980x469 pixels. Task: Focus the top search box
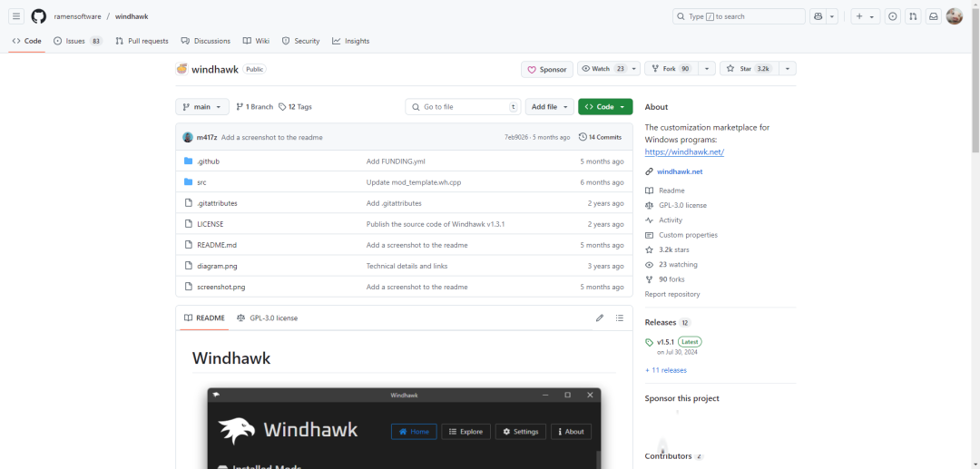[x=739, y=17]
